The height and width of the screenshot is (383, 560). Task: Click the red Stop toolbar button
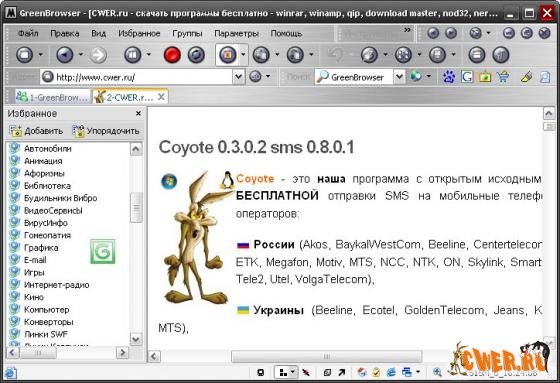point(172,55)
